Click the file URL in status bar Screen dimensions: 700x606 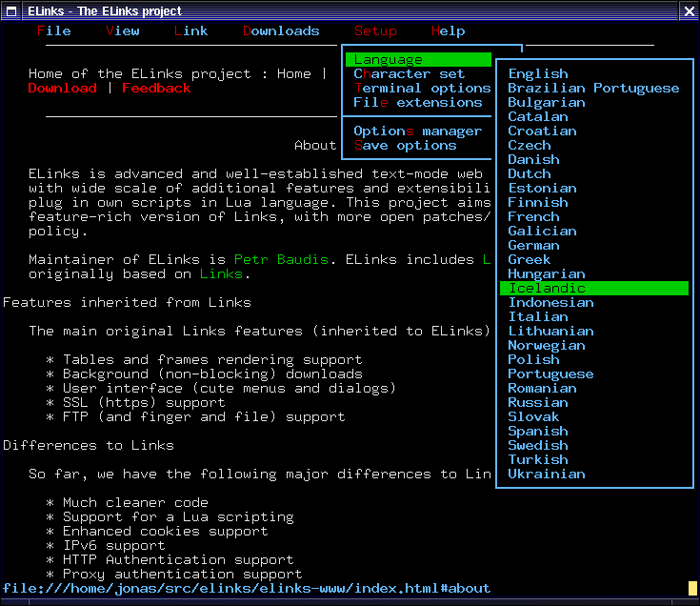[x=247, y=588]
